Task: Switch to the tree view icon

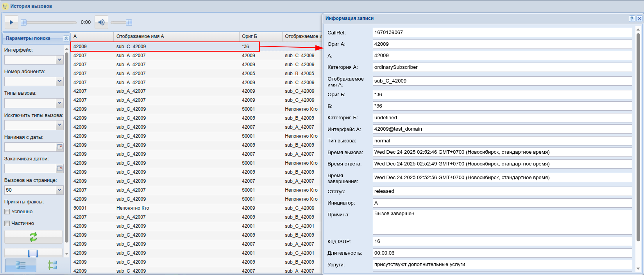Action: [x=52, y=265]
